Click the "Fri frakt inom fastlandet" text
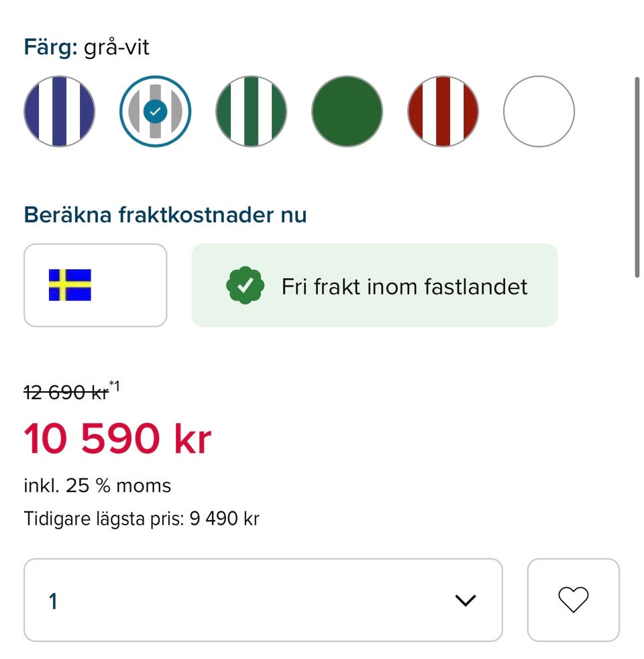Viewport: 644px width, 659px height. (404, 287)
